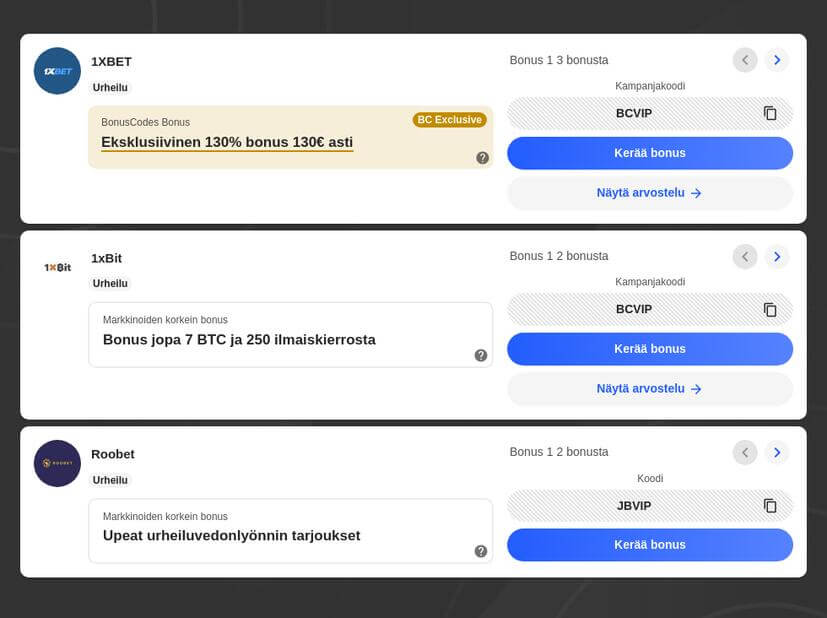Copy the Roobet JBVIP code
Viewport: 827px width, 618px height.
[770, 505]
